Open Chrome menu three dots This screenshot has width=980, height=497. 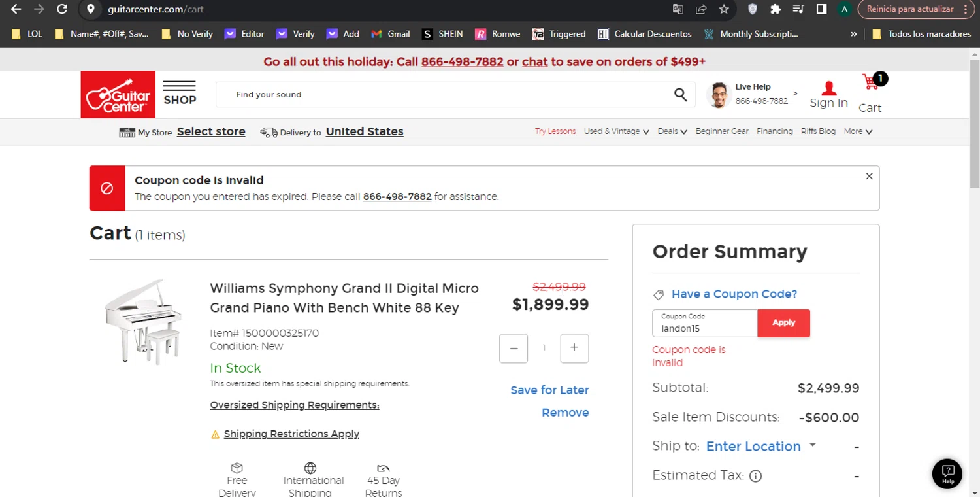click(x=966, y=9)
